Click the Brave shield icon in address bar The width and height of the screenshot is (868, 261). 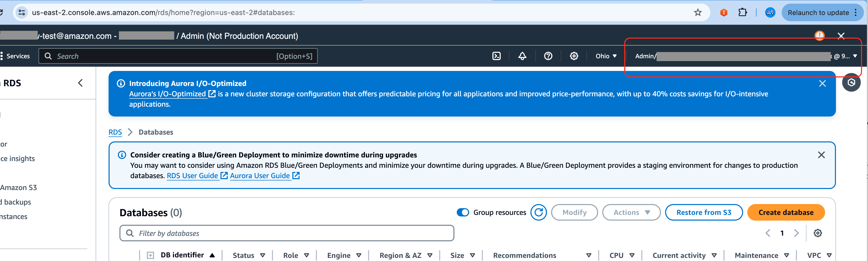[x=724, y=12]
